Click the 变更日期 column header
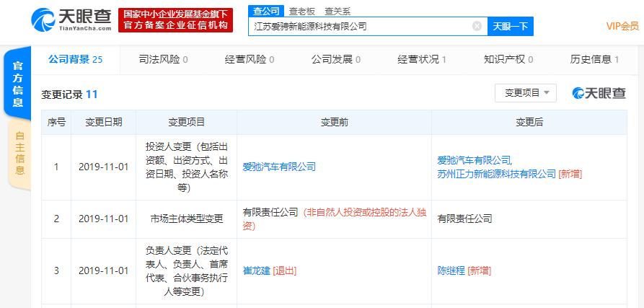This screenshot has width=644, height=308. [104, 123]
